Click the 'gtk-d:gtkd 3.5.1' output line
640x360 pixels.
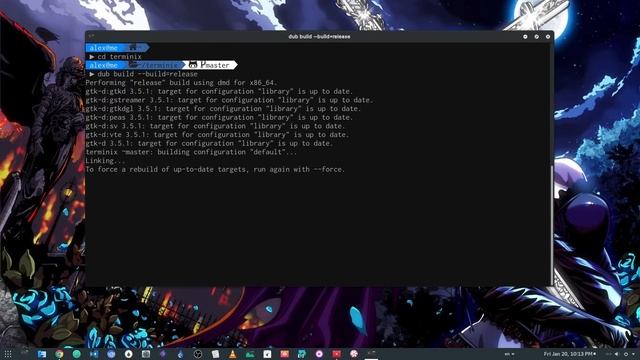[219, 91]
